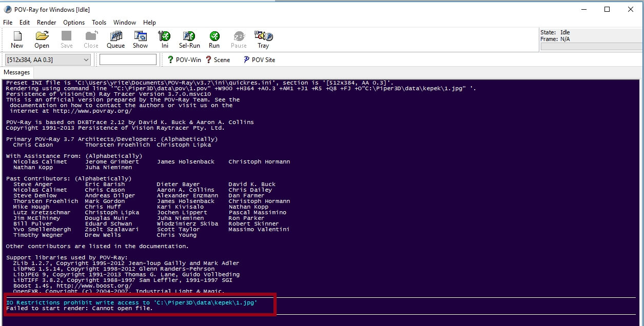Click the 'Preset INI file is' message line

[200, 83]
